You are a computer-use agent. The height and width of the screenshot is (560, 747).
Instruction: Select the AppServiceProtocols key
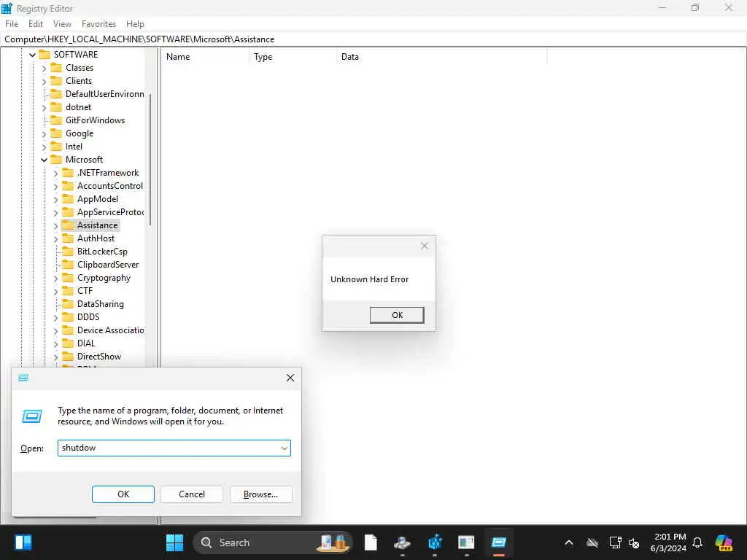111,212
